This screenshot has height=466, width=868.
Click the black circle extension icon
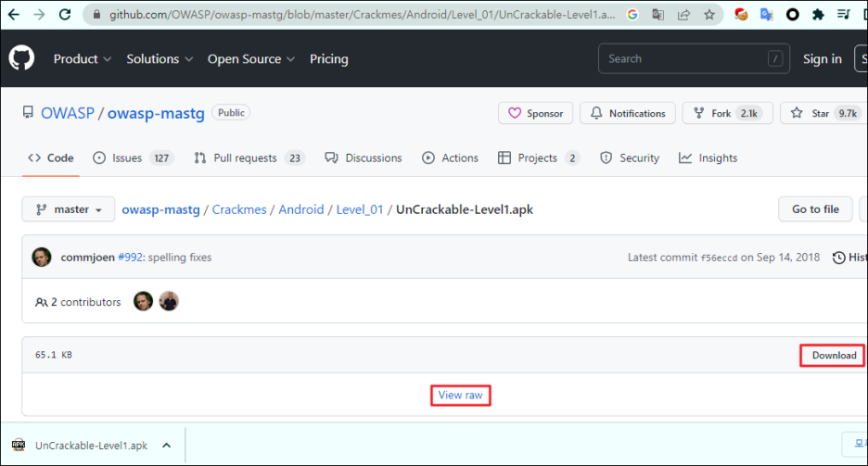coord(793,15)
